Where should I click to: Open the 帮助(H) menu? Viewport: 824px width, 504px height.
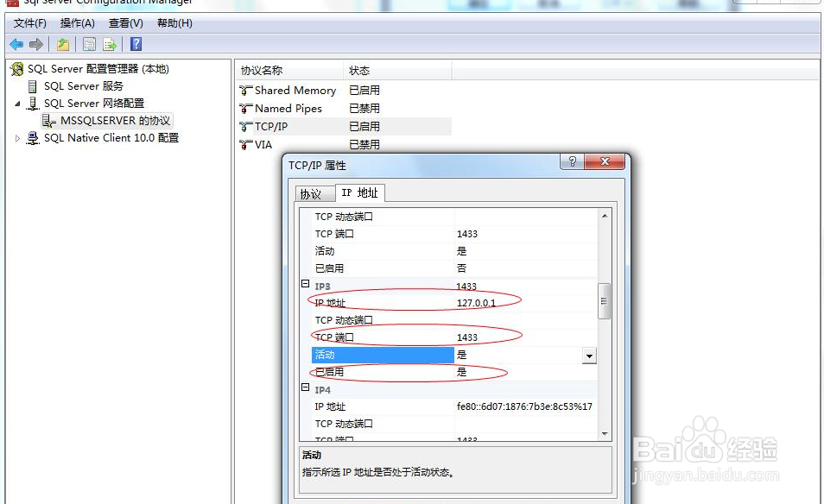[174, 23]
